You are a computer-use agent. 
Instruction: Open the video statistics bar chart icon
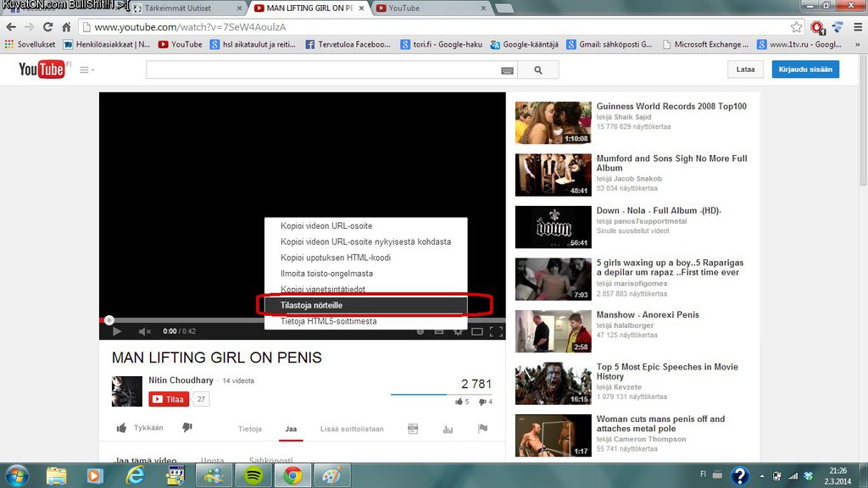(x=448, y=429)
